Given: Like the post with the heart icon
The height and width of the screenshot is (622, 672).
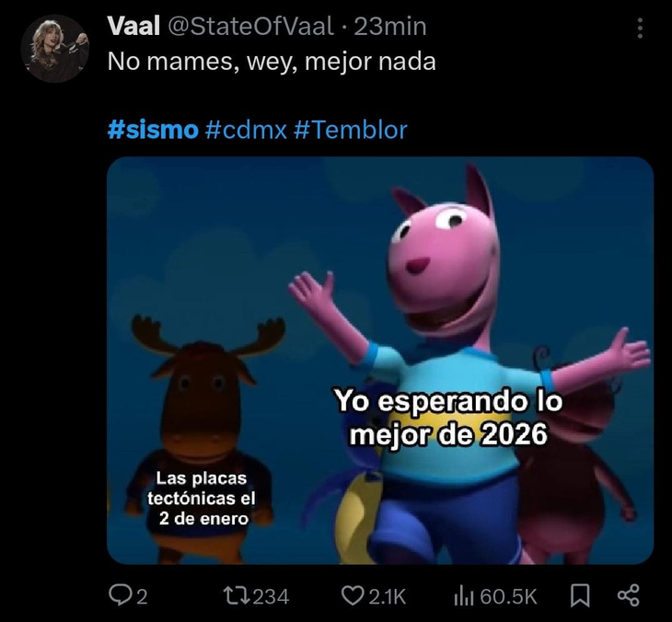Looking at the screenshot, I should click(353, 596).
